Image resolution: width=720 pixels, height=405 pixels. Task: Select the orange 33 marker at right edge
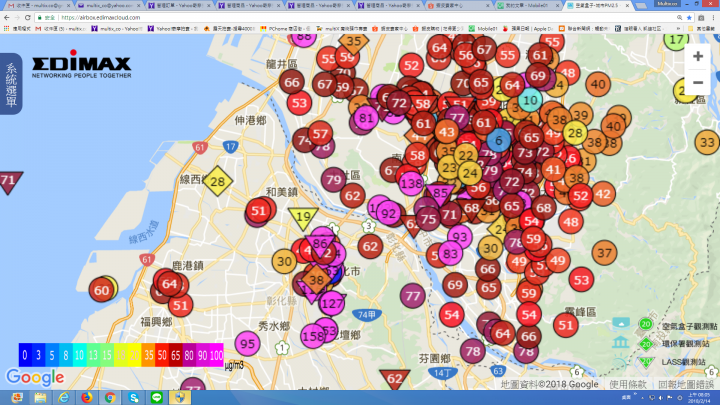(x=707, y=142)
